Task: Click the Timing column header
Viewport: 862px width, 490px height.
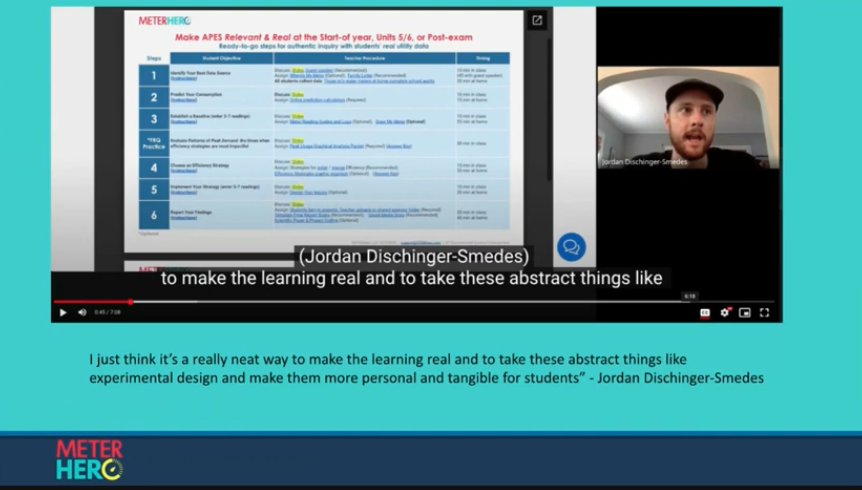Action: coord(483,58)
